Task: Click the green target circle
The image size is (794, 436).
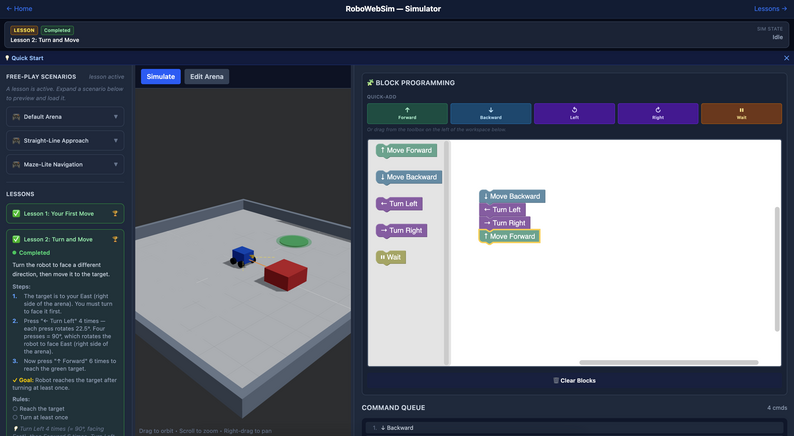Action: click(x=294, y=242)
